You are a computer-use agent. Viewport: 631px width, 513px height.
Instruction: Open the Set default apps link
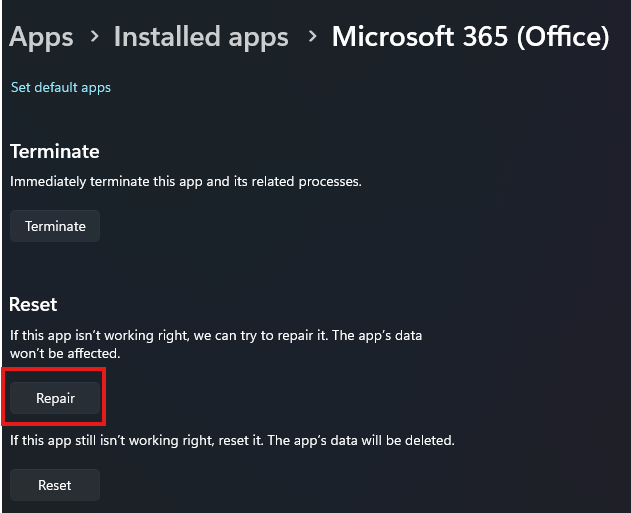[x=61, y=87]
